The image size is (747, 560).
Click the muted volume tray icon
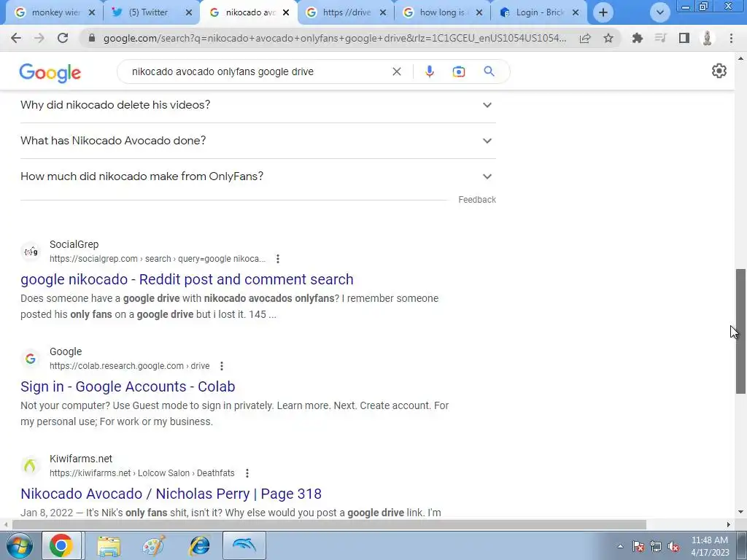[x=673, y=547]
